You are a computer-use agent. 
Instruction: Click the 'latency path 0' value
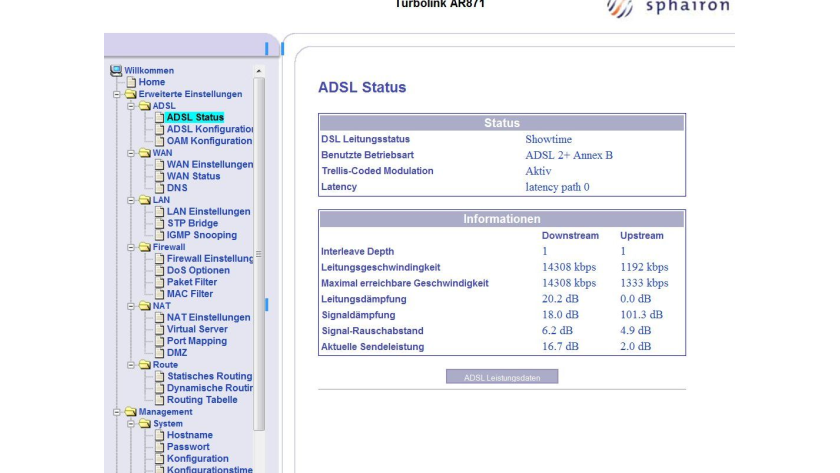(557, 187)
